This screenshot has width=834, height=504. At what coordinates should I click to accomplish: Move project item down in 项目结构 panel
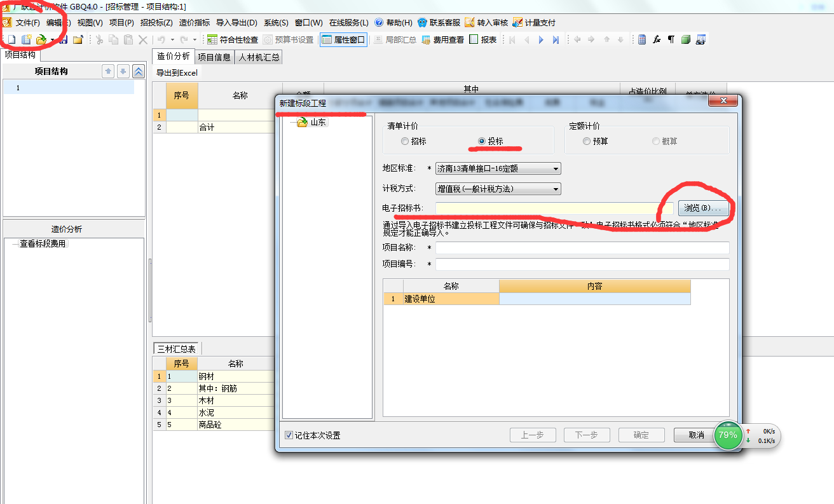click(x=123, y=71)
